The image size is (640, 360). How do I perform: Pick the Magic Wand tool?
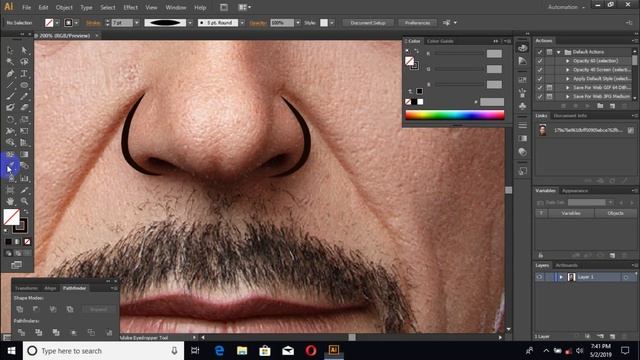point(10,62)
